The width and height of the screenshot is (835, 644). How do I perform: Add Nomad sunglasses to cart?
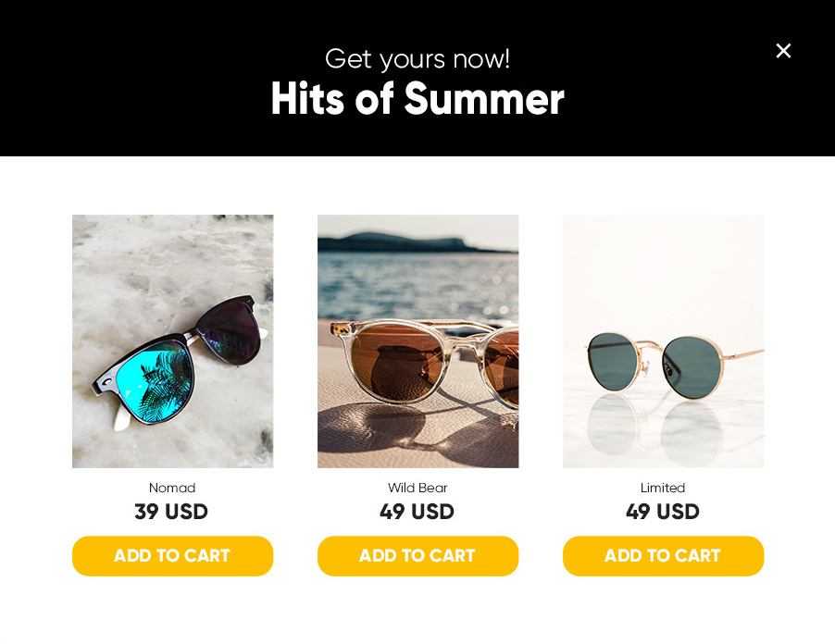coord(172,556)
